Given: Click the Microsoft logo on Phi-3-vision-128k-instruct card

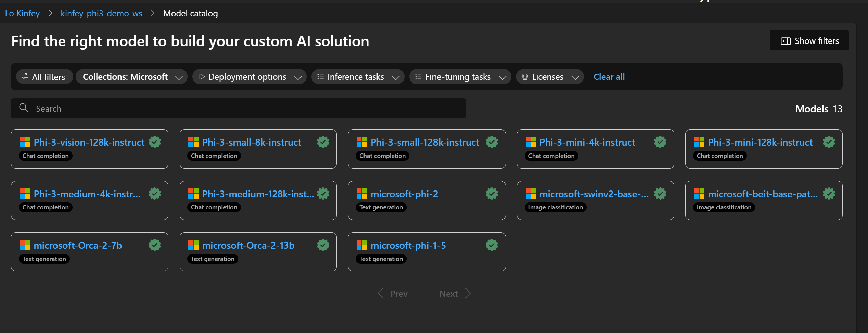Looking at the screenshot, I should tap(25, 142).
